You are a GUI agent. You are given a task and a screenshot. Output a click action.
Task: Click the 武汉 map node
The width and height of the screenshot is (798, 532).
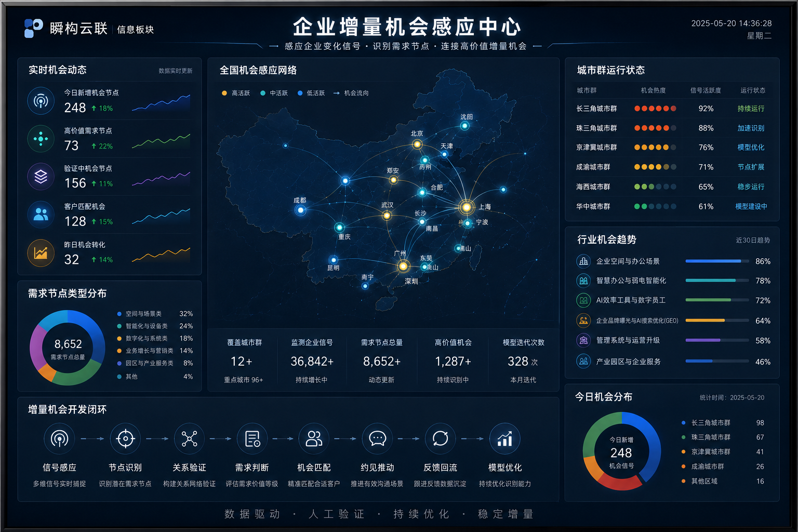pyautogui.click(x=387, y=215)
